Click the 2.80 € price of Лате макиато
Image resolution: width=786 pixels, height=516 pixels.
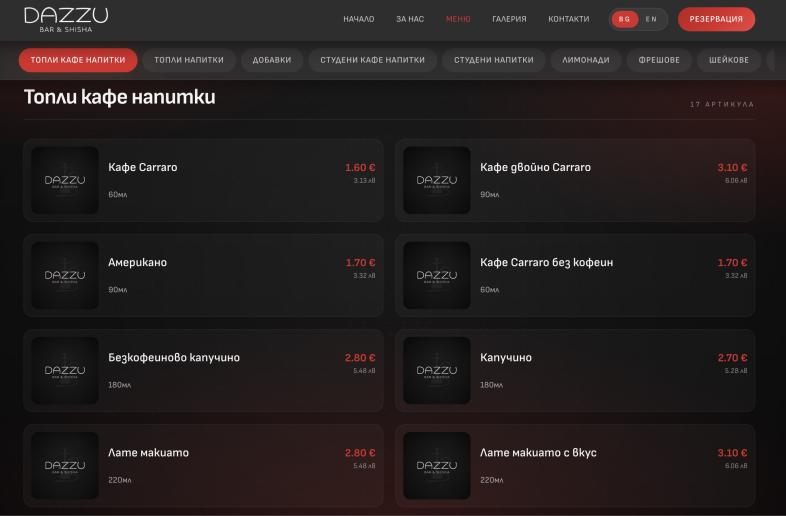360,453
